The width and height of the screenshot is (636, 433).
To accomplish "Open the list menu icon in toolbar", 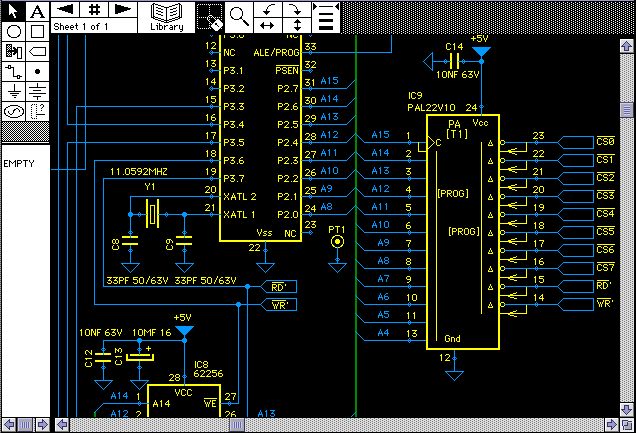I will pos(326,15).
